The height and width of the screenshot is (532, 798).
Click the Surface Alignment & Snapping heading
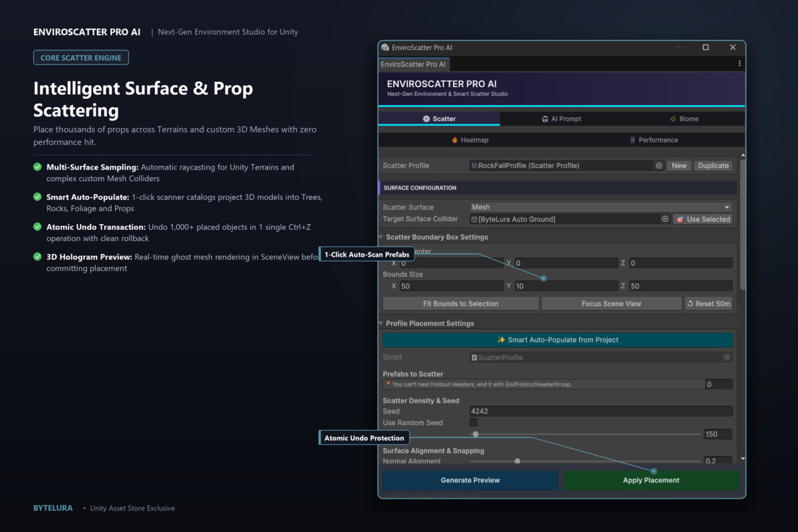434,451
